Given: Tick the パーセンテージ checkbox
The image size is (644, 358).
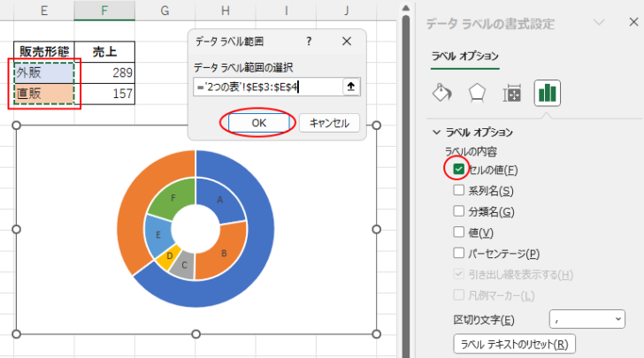Looking at the screenshot, I should point(458,253).
